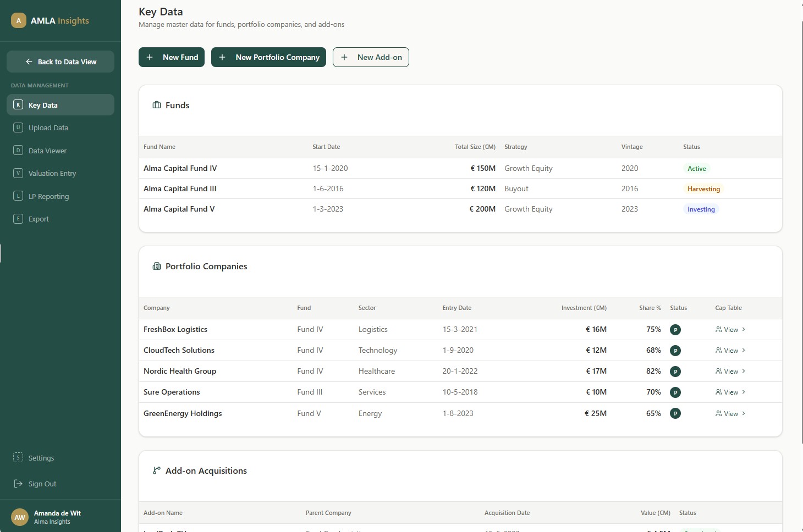This screenshot has width=803, height=532.
Task: Click back arrow icon in sidebar
Action: coord(29,62)
